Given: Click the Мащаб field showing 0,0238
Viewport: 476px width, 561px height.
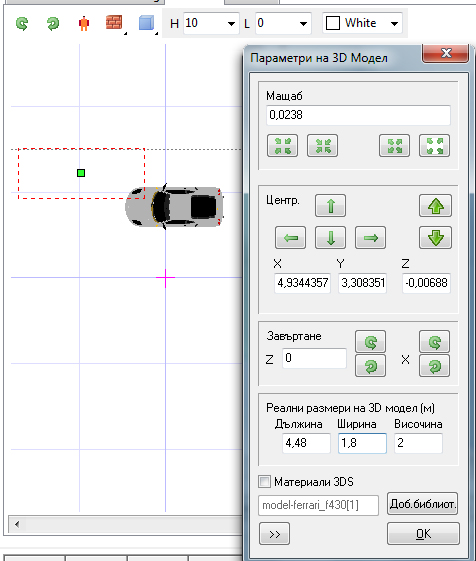Looking at the screenshot, I should coord(358,115).
